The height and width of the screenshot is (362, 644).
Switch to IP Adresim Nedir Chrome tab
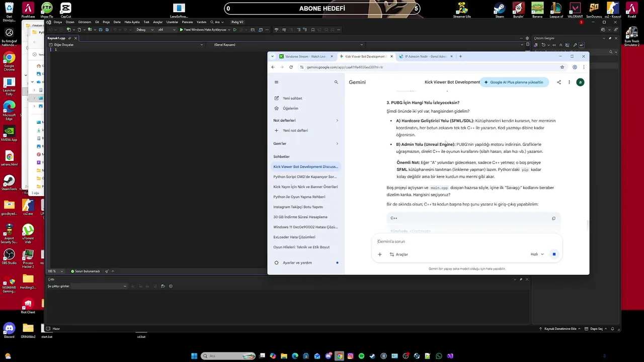[425, 56]
